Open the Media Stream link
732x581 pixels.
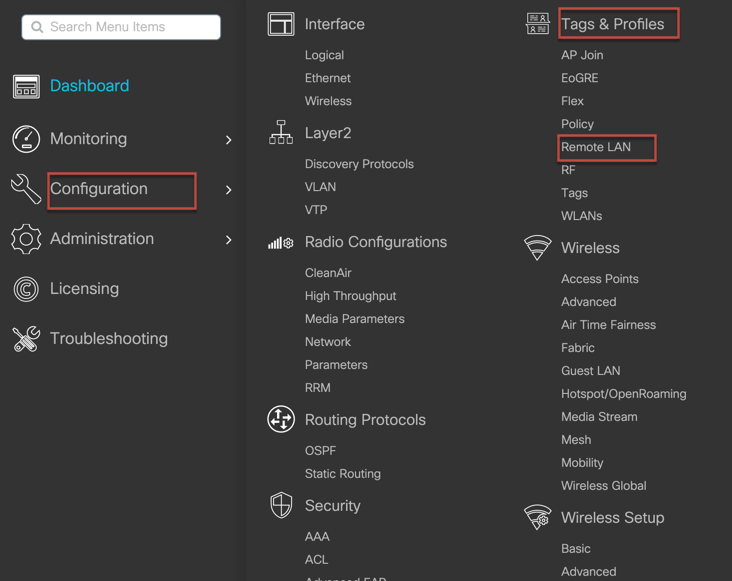tap(599, 416)
